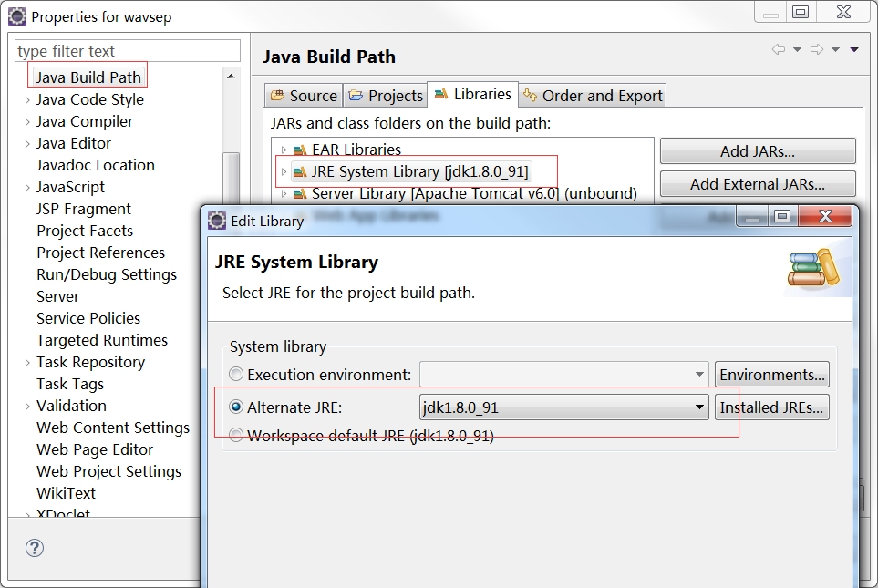This screenshot has height=588, width=878.
Task: Switch to the Projects tab
Action: point(386,96)
